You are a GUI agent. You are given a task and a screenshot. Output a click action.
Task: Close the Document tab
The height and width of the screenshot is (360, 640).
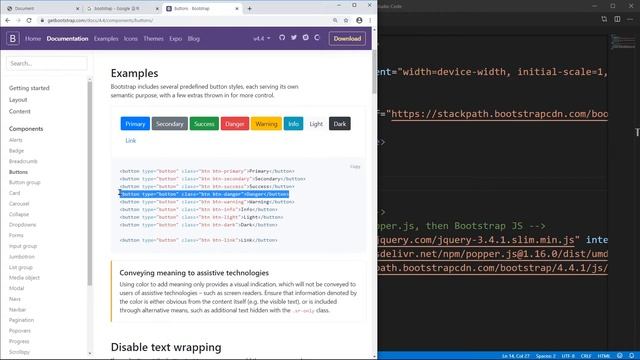[x=78, y=9]
